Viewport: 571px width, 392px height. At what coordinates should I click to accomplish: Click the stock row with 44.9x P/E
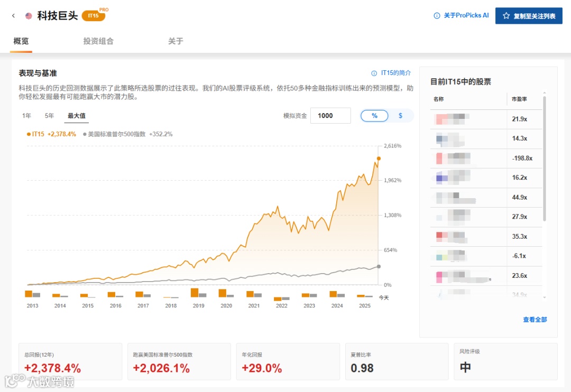(486, 197)
